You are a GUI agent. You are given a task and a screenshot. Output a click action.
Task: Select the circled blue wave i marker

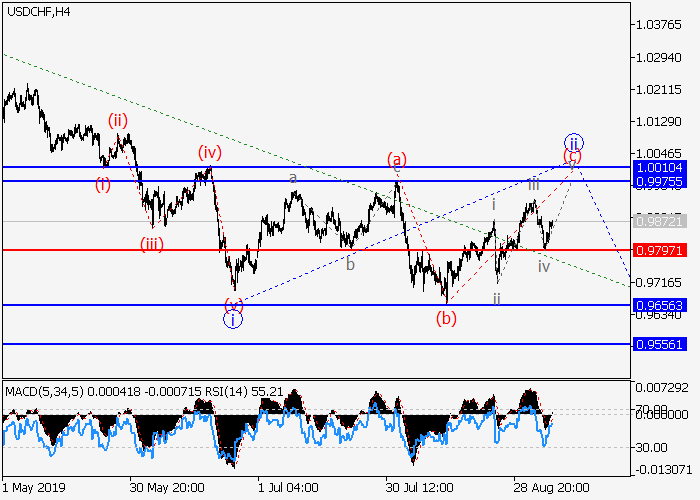pyautogui.click(x=232, y=320)
